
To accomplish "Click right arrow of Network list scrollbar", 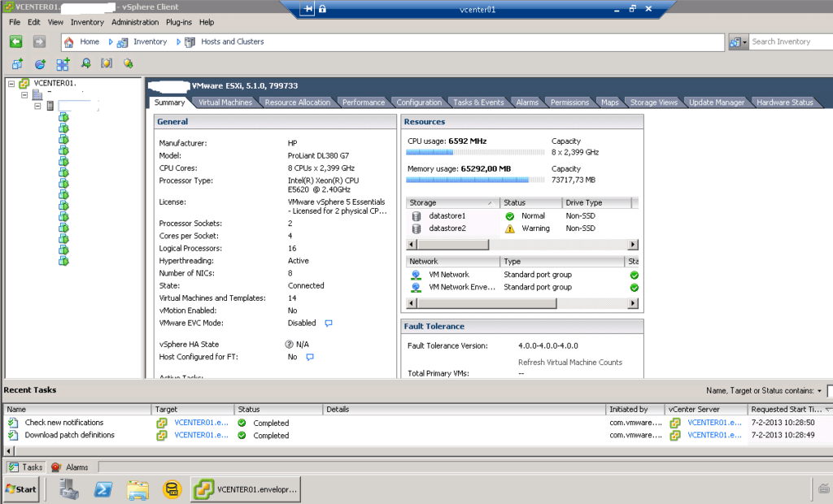I will (633, 303).
